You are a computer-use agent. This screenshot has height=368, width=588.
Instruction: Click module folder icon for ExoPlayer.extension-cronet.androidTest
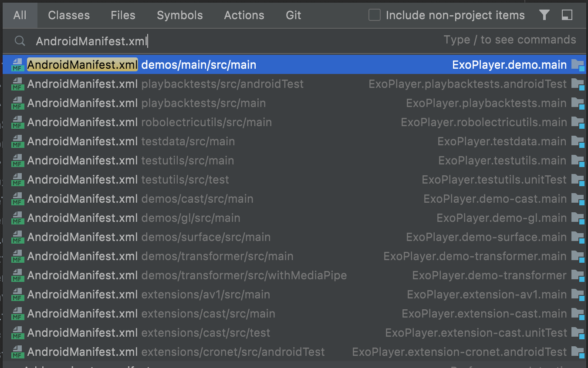click(578, 352)
